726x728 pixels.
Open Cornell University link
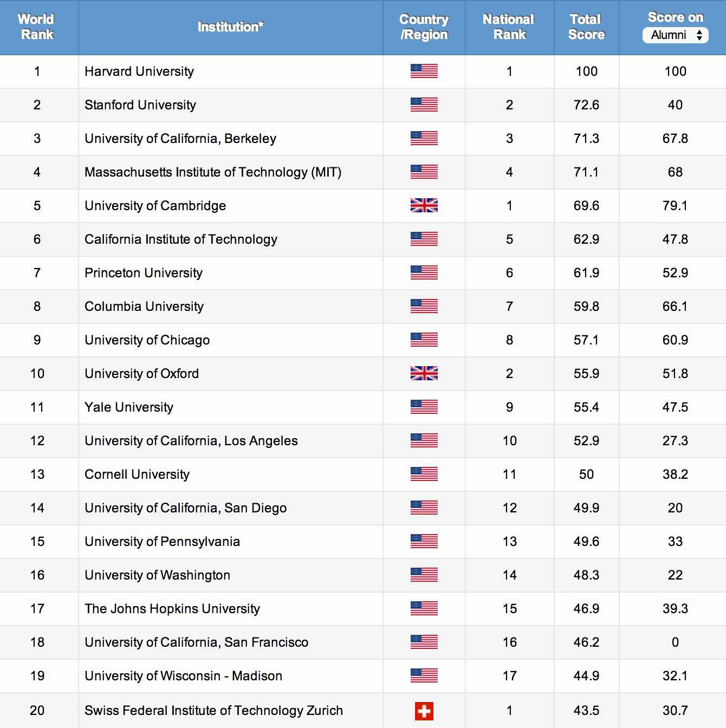137,474
